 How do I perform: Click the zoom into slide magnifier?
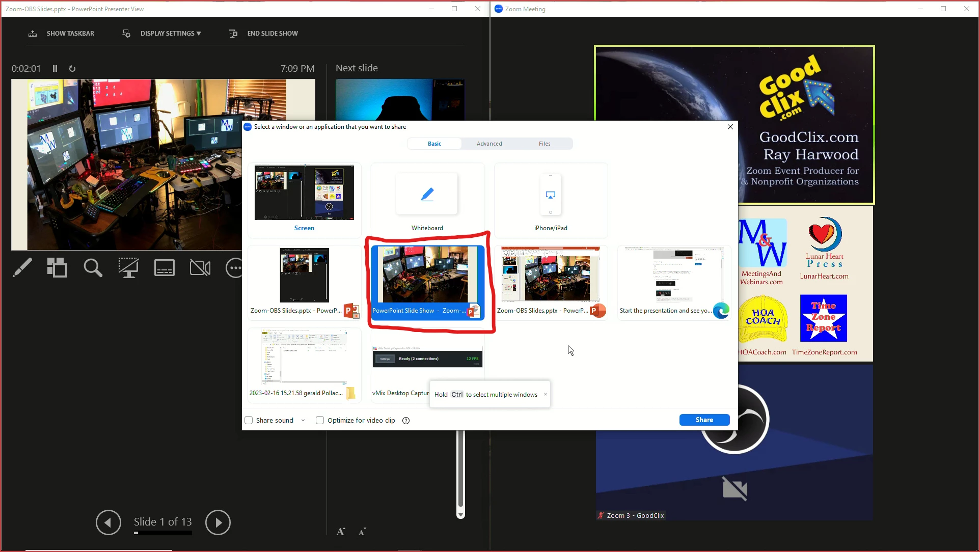click(x=93, y=267)
